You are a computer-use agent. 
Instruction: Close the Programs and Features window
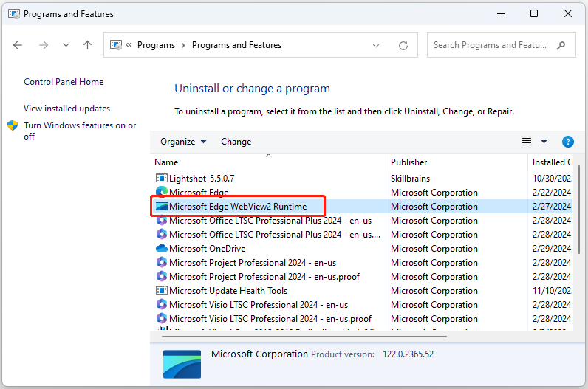(x=568, y=13)
